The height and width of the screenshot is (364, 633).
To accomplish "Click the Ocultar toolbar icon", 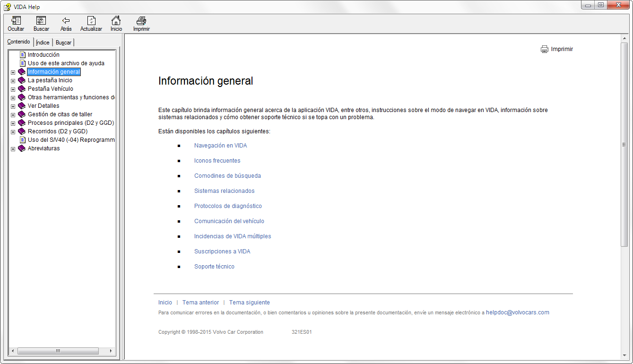I will [x=16, y=21].
